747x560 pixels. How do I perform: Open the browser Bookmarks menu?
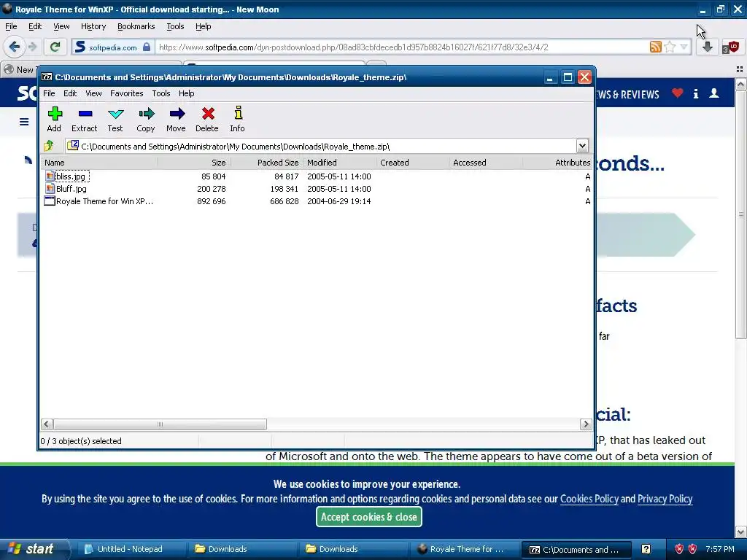pos(136,27)
